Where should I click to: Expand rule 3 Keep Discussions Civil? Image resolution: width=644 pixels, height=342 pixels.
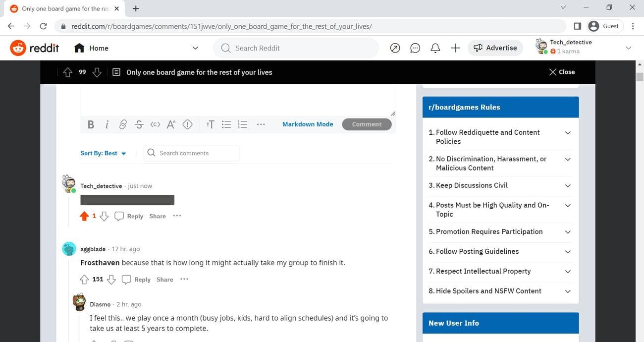click(x=568, y=185)
